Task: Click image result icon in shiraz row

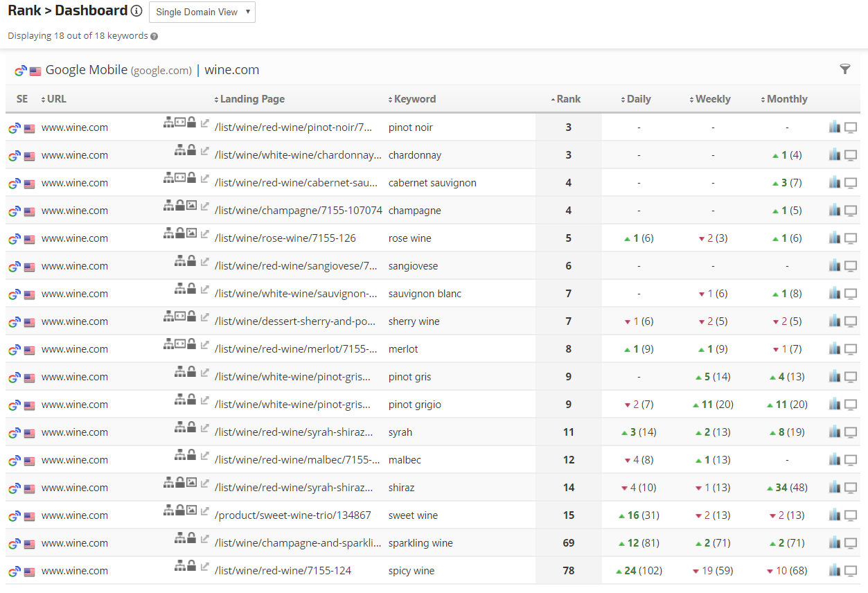Action: tap(192, 483)
